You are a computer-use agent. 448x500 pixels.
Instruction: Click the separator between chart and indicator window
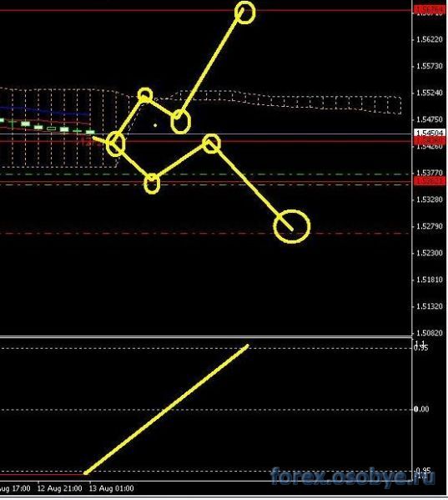click(x=206, y=336)
